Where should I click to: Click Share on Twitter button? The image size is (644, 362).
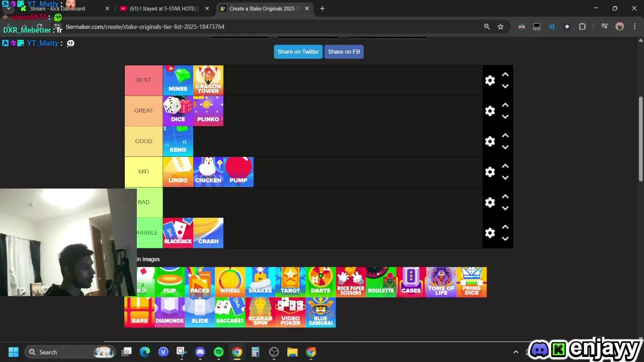tap(298, 52)
